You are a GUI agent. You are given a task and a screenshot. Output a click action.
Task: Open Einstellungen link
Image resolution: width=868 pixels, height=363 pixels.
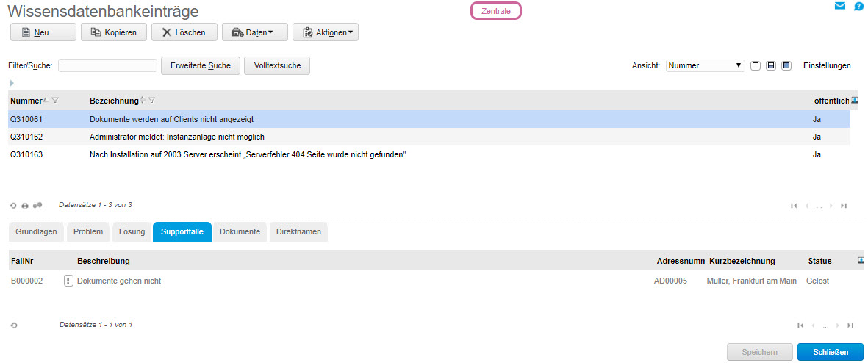pos(827,66)
